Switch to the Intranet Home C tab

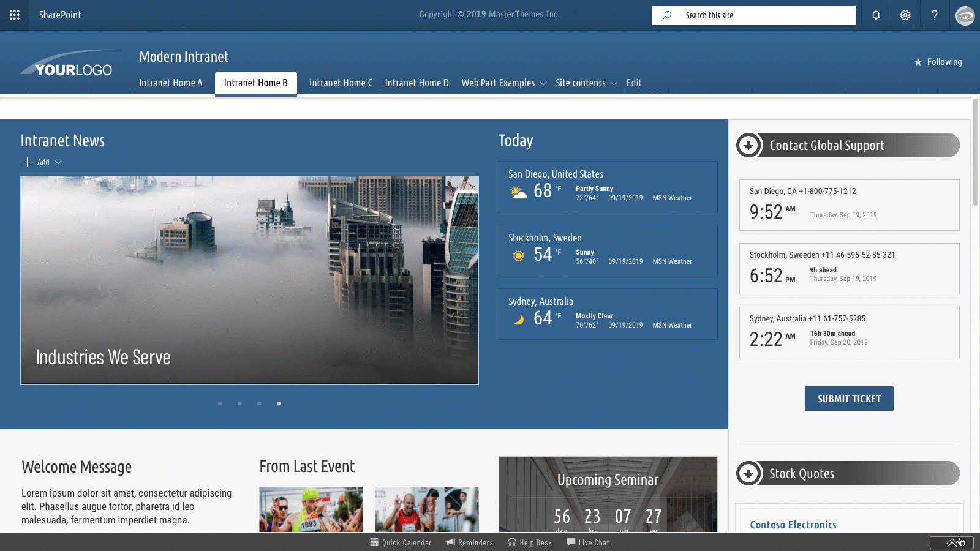tap(341, 83)
